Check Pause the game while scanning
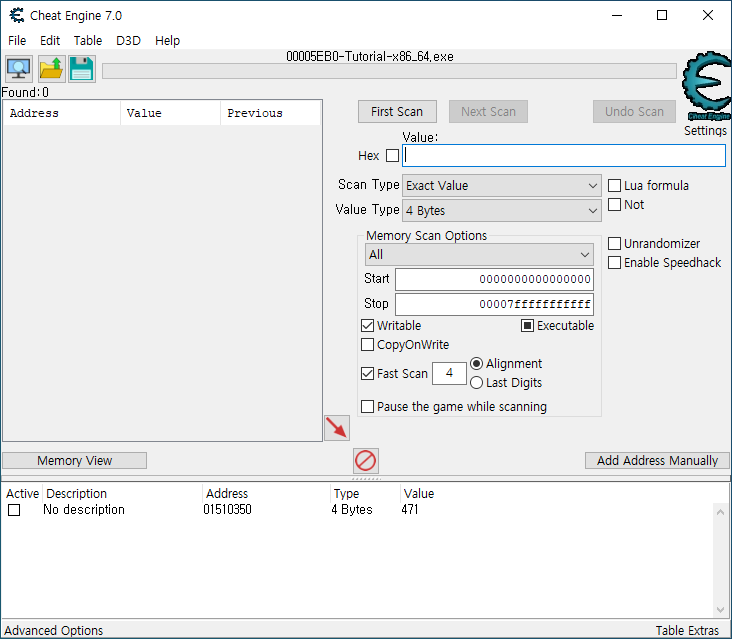The width and height of the screenshot is (732, 639). click(x=367, y=407)
